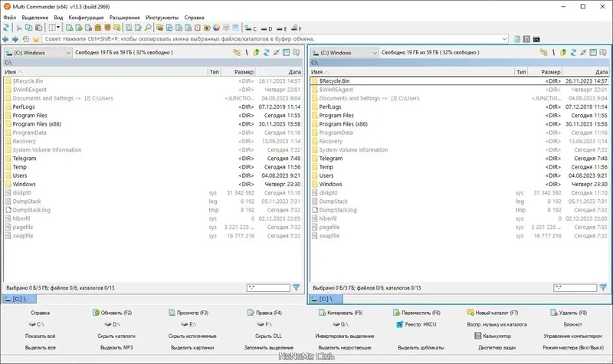Screen dimensions: 613x364
Task: Select the Telegram folder in the right panel
Action: coord(459,159)
